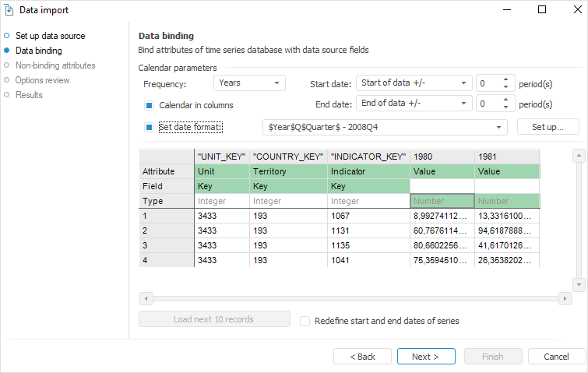Click the Next button
Viewport: 588px width, 373px height.
tap(425, 357)
